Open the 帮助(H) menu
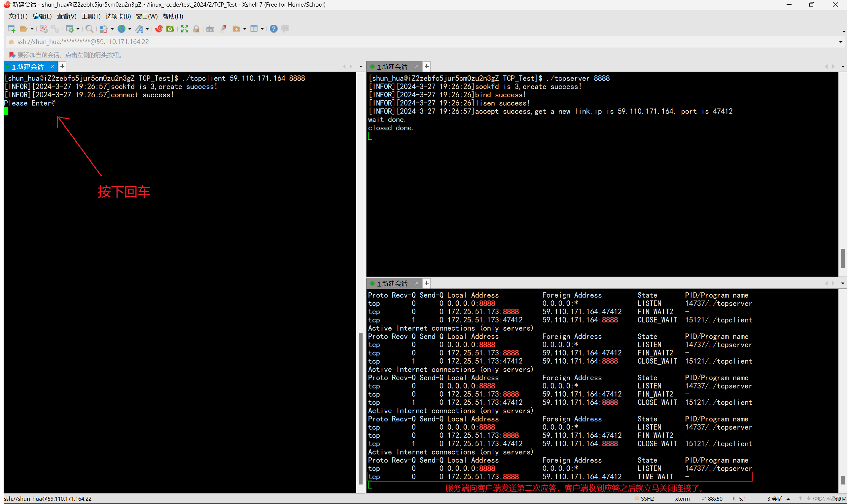The image size is (849, 504). click(173, 16)
